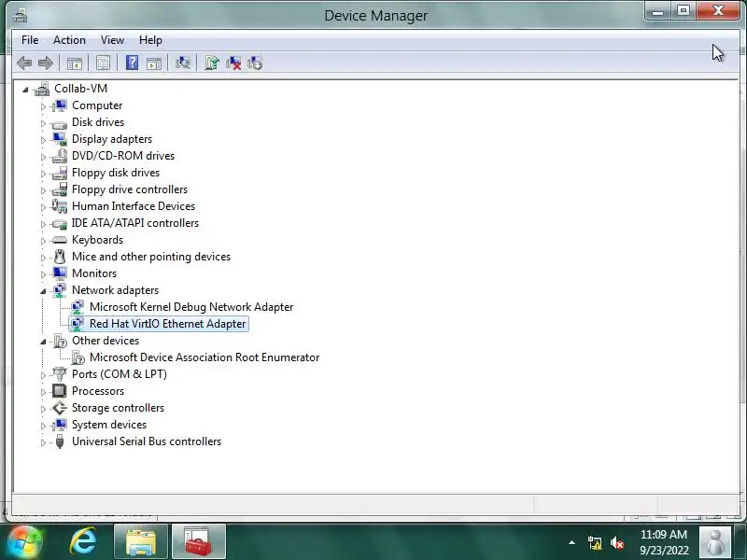Select the Floppy drive controllers row
Viewport: 747px width, 560px height.
coord(130,189)
